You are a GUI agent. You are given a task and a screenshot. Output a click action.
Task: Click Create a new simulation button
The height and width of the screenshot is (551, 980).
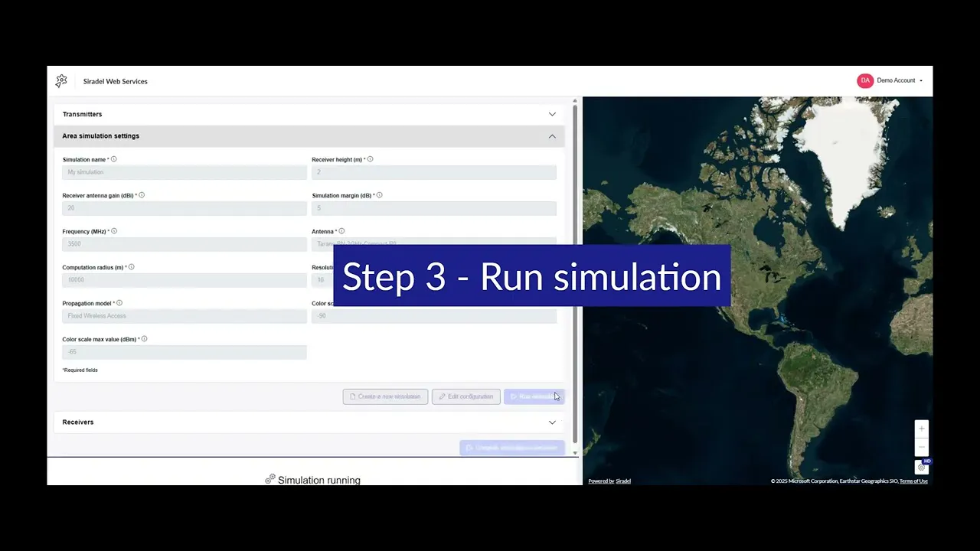tap(385, 396)
